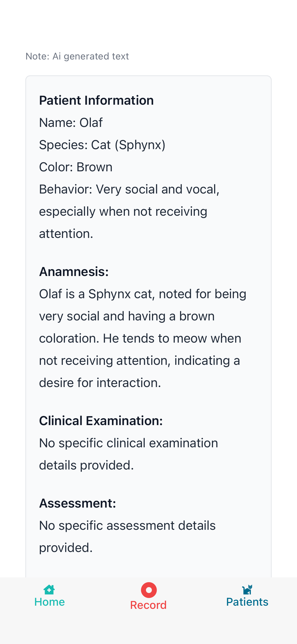This screenshot has height=644, width=297.
Task: Tap the red Record circle icon
Action: [149, 590]
